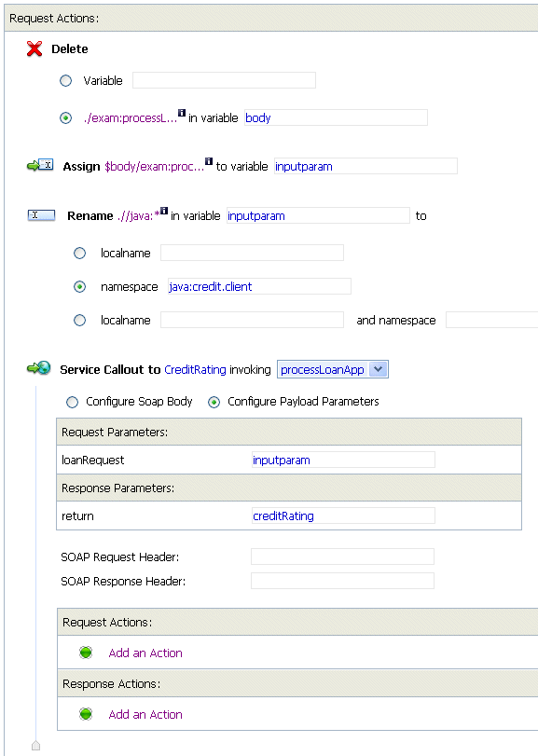Viewport: 538px width, 756px height.
Task: Click info icon beside .//java:* expression
Action: [164, 211]
